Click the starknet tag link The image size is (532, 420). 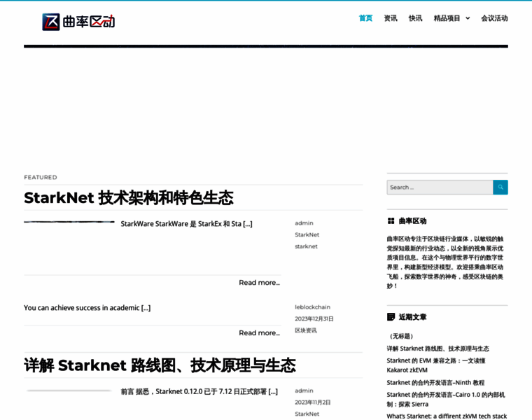[306, 246]
